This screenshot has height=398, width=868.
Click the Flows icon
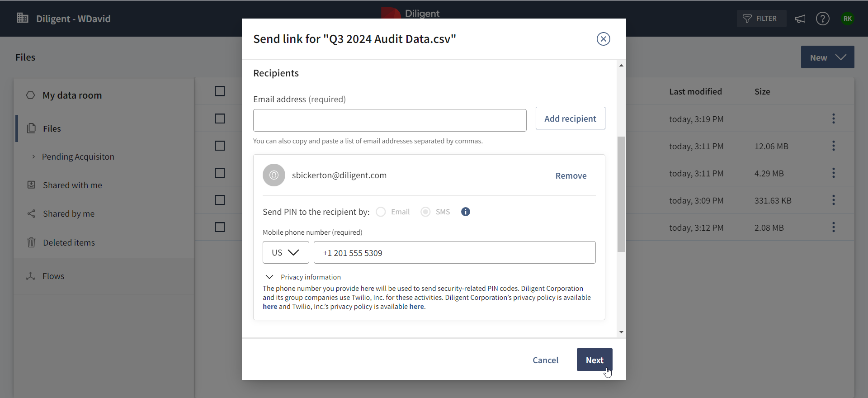coord(31,276)
